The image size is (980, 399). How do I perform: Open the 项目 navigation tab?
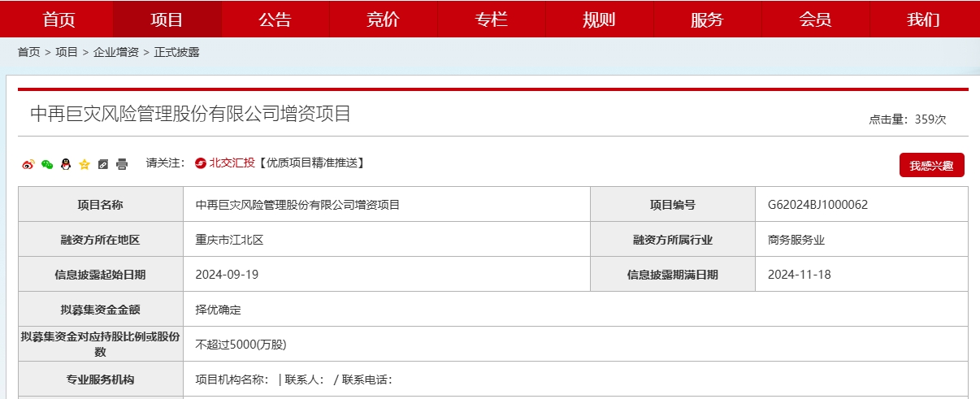click(x=167, y=20)
